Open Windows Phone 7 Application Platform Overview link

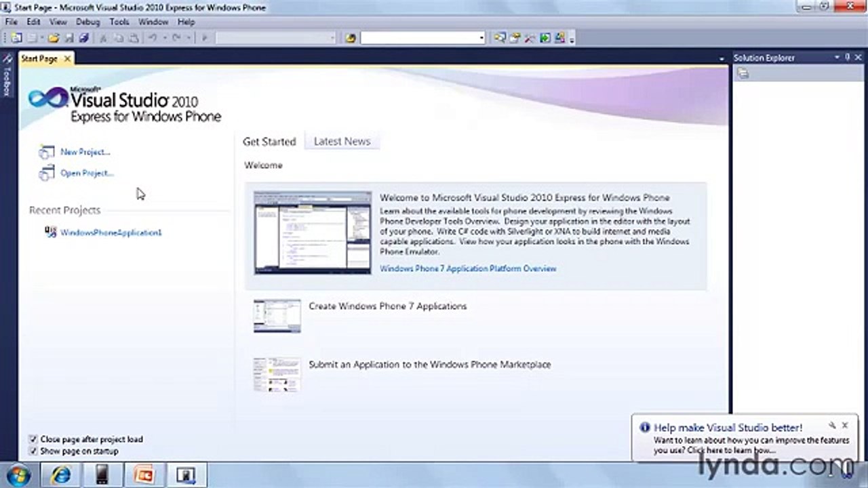click(468, 268)
